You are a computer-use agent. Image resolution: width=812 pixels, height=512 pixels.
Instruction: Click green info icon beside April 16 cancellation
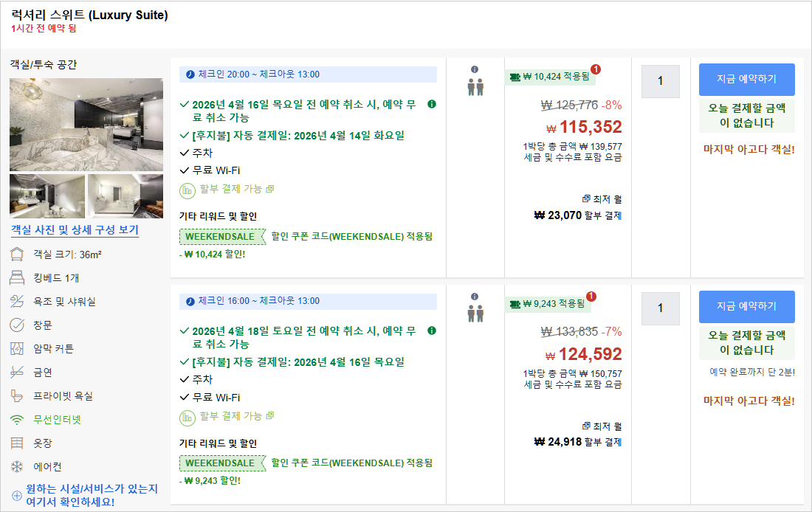(432, 104)
